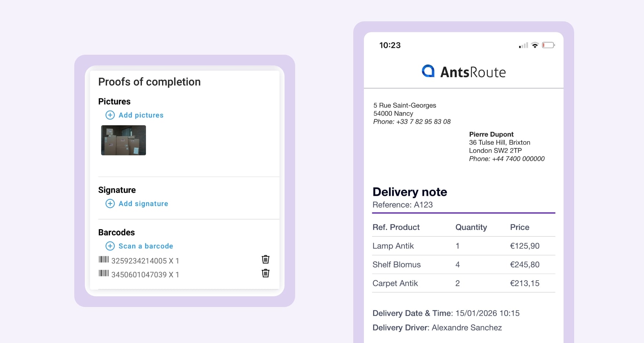The width and height of the screenshot is (644, 343).
Task: Click the AntsRoute logo icon
Action: pos(428,71)
